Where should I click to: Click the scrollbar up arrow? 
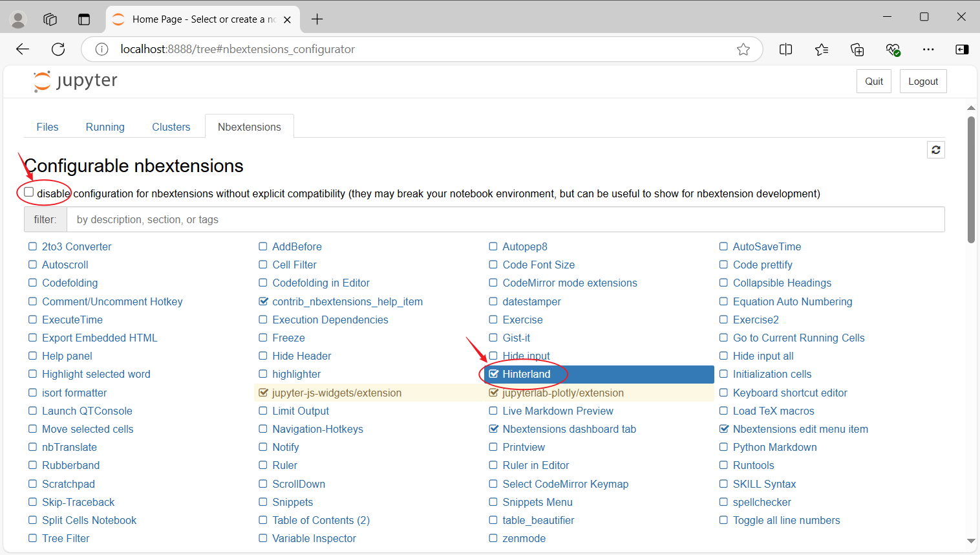971,107
